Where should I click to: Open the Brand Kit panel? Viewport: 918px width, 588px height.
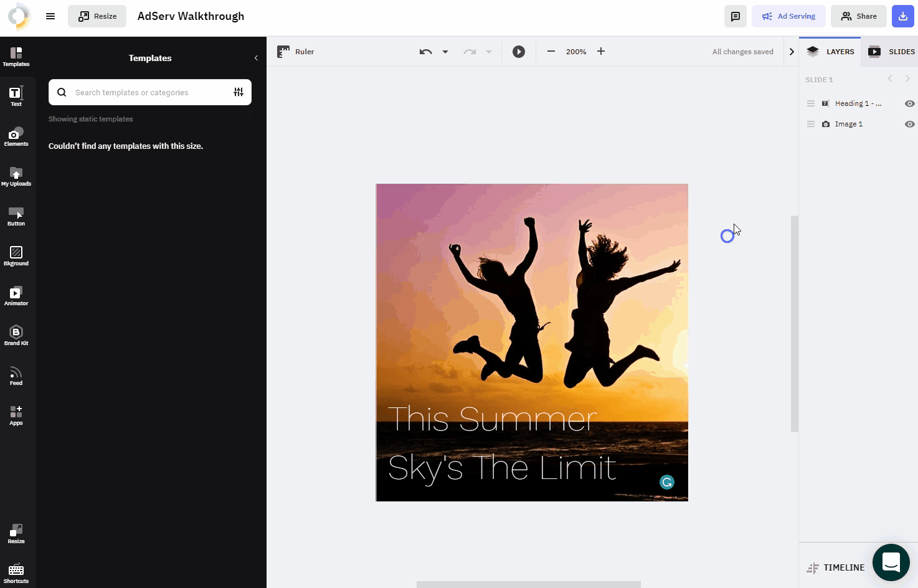pos(16,336)
